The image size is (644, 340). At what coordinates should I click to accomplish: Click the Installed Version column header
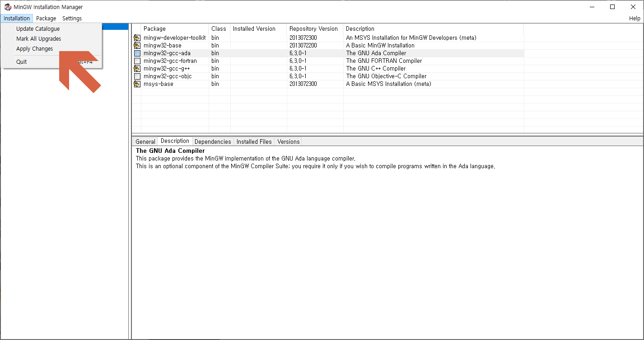pos(258,29)
